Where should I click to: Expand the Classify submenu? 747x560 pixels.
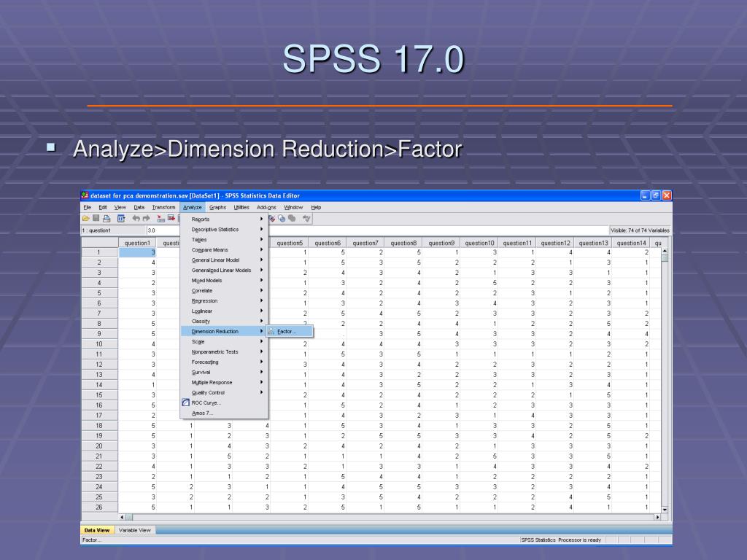click(x=224, y=322)
